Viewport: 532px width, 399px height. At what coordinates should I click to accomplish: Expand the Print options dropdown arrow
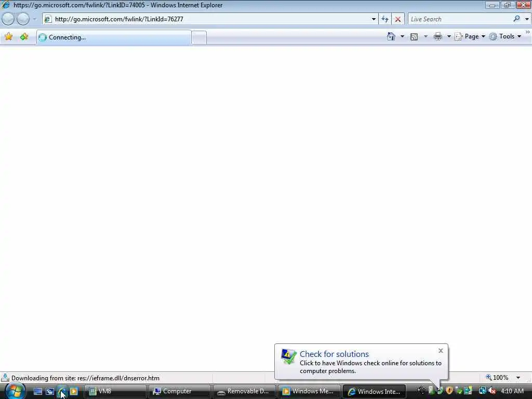tap(449, 36)
